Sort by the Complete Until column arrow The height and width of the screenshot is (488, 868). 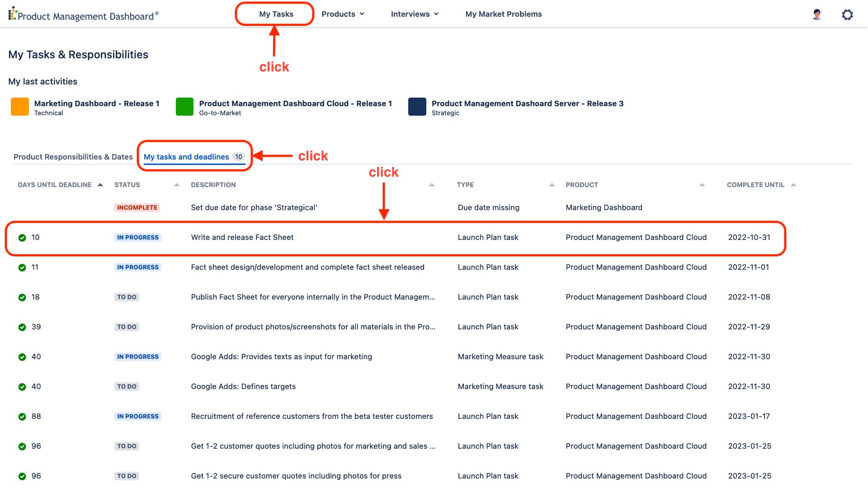pyautogui.click(x=793, y=185)
